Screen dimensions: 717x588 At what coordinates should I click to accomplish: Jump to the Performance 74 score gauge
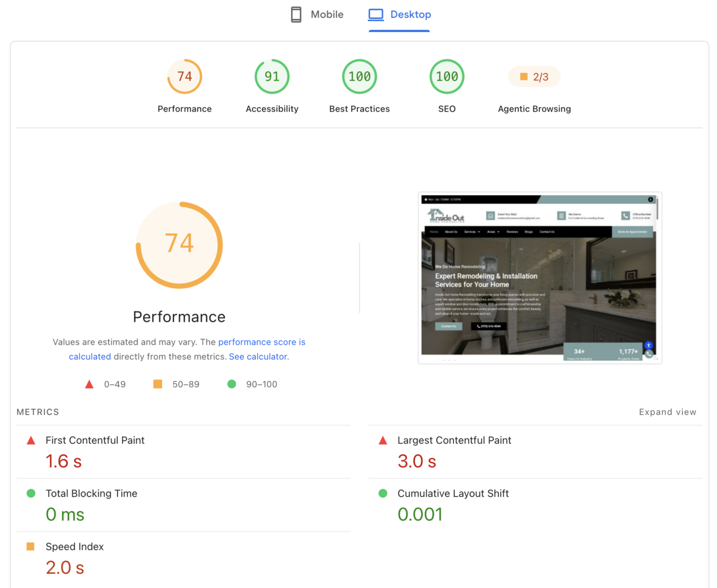click(185, 77)
